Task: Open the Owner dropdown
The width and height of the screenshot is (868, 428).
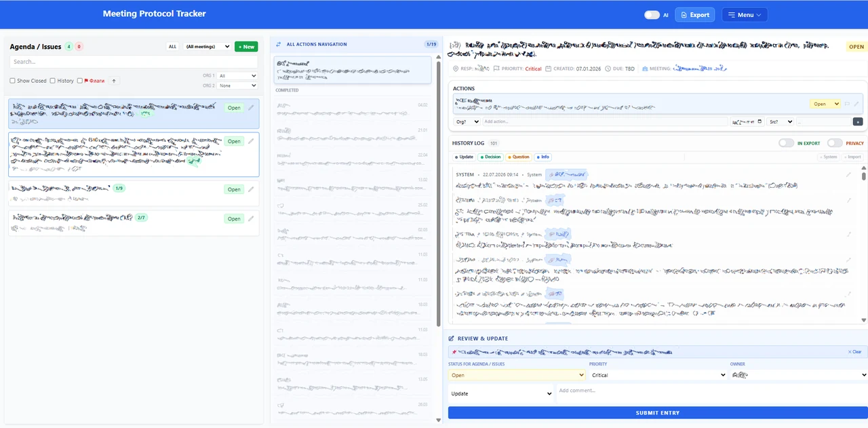Action: click(x=799, y=375)
